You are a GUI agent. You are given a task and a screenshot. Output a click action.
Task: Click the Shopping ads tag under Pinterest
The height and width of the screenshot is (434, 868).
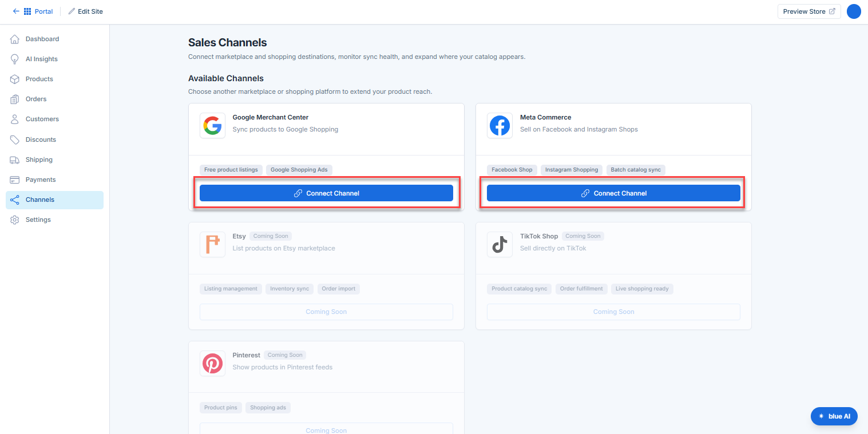click(268, 408)
